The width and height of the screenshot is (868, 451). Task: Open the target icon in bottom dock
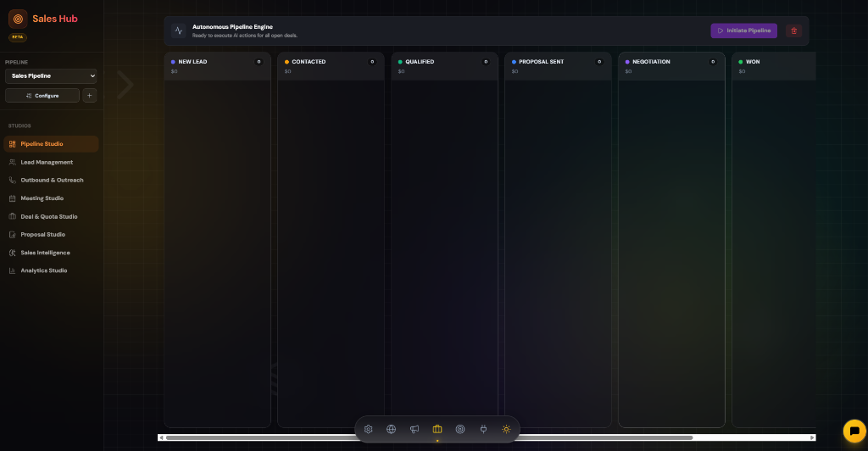pyautogui.click(x=460, y=430)
